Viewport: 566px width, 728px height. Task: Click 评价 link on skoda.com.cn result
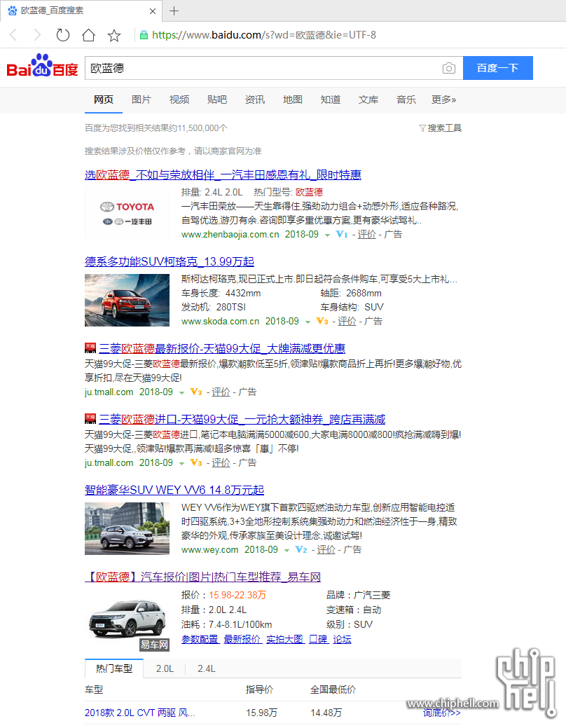tap(347, 322)
